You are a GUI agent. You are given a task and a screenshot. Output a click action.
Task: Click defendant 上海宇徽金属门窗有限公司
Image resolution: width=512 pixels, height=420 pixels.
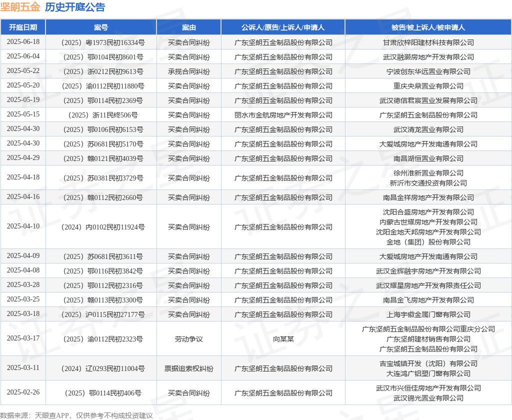tap(428, 314)
